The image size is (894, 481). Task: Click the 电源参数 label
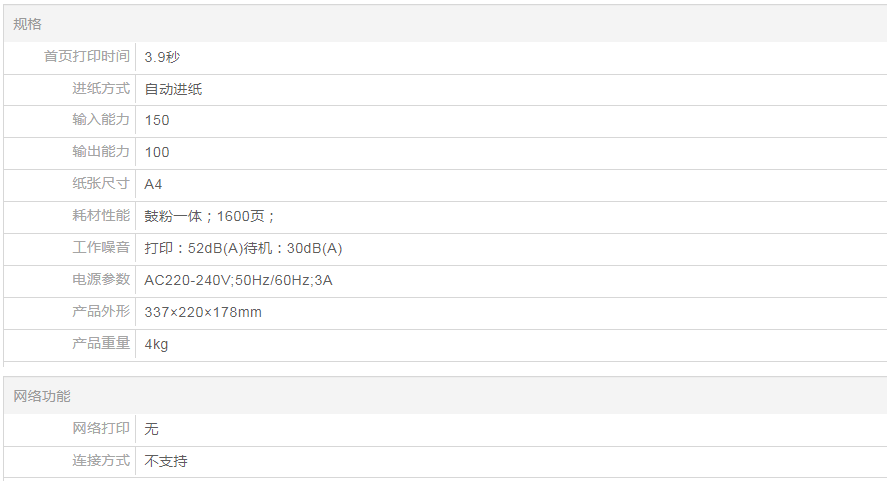[101, 280]
